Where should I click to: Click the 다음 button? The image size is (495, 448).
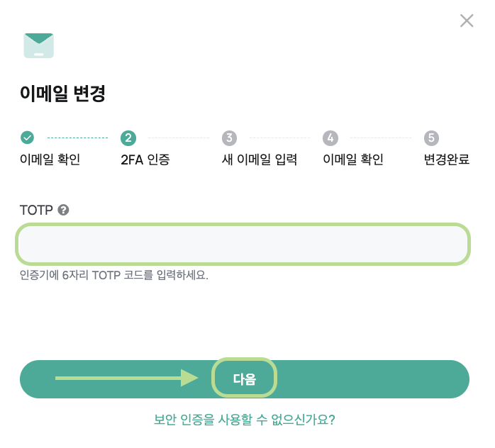pyautogui.click(x=245, y=379)
